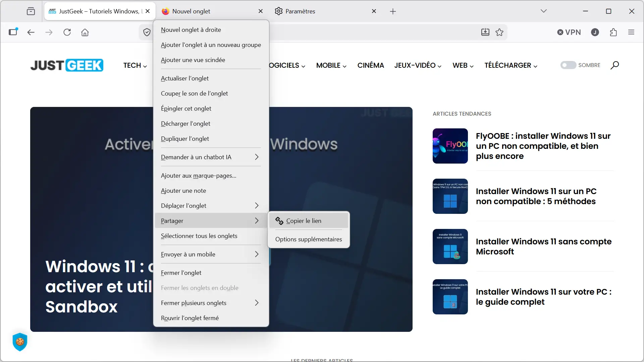Open the CINÉMA navigation link
The width and height of the screenshot is (644, 362).
[x=371, y=65]
